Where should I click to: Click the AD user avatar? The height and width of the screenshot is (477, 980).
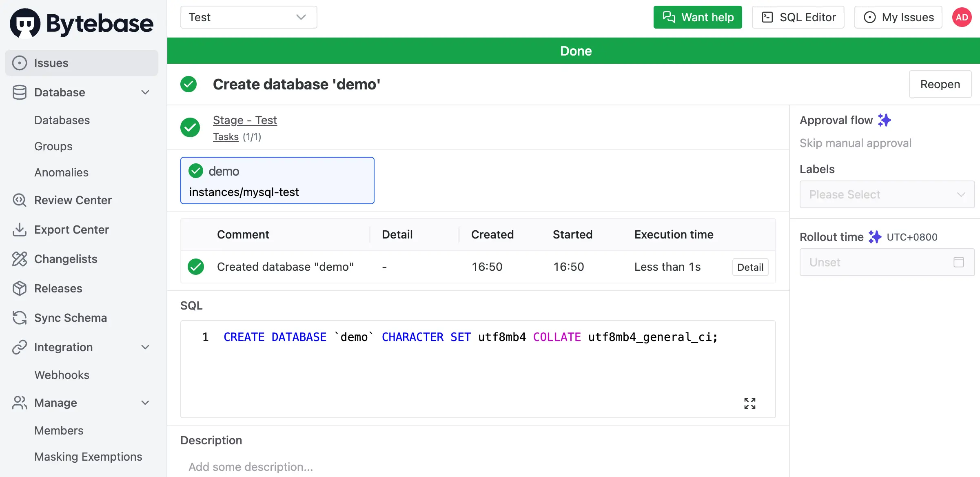click(962, 17)
